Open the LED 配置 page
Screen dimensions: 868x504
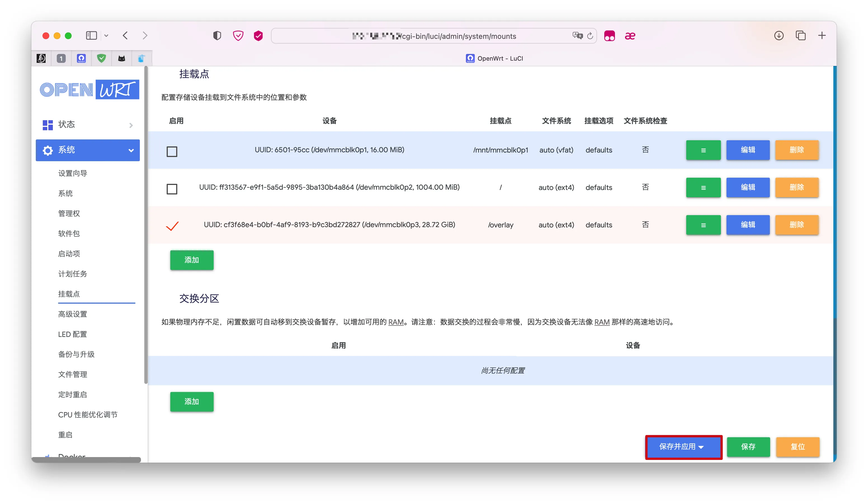[x=72, y=334]
